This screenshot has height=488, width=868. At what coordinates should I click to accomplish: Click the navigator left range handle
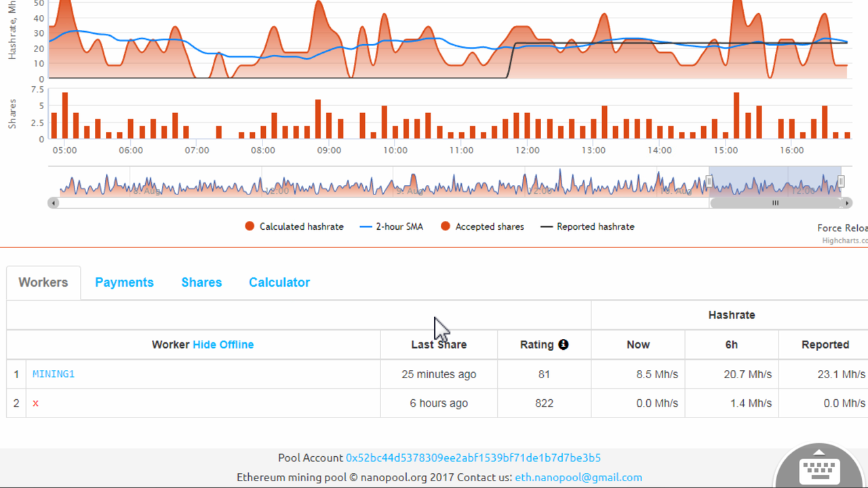[709, 182]
